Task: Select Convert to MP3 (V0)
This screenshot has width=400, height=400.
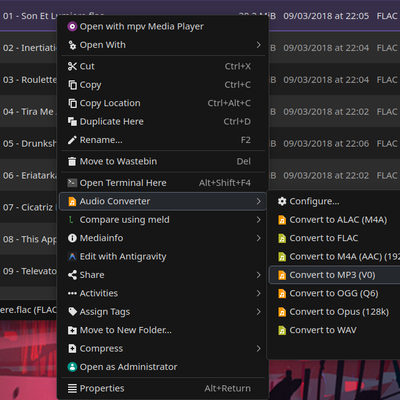Action: [334, 275]
